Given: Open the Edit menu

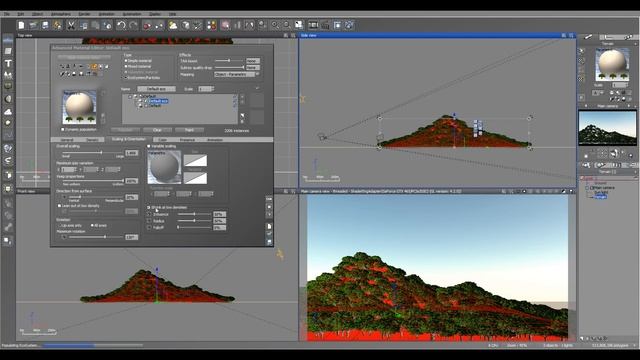Looking at the screenshot, I should click(20, 14).
